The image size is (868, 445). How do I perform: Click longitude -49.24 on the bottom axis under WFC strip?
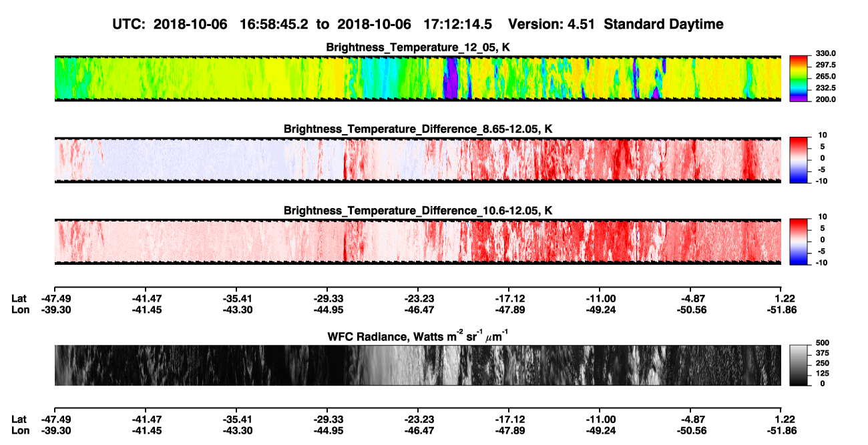[600, 430]
